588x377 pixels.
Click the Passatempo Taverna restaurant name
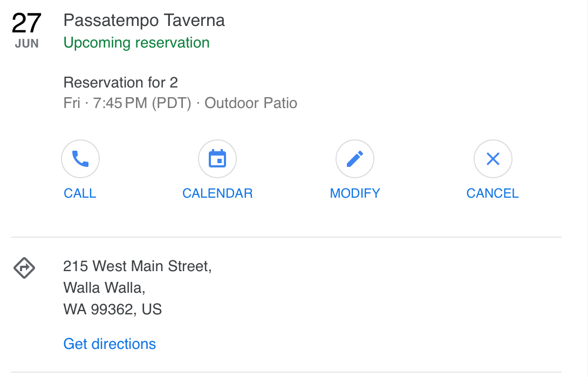click(x=144, y=21)
